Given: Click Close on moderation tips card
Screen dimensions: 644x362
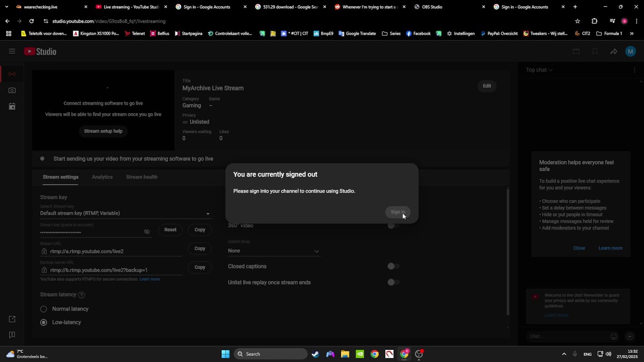Looking at the screenshot, I should pyautogui.click(x=579, y=248).
